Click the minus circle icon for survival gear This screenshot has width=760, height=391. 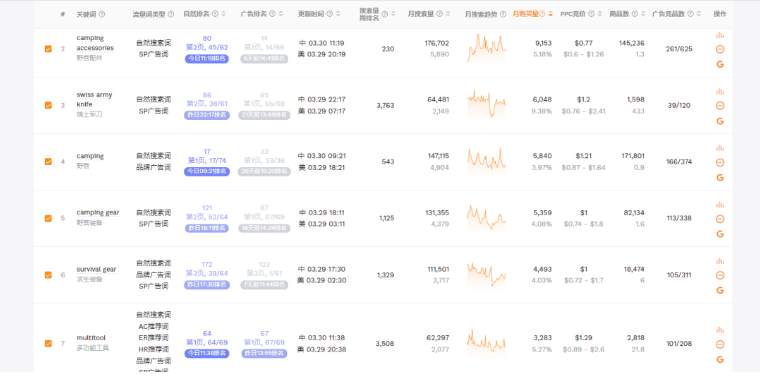[720, 275]
